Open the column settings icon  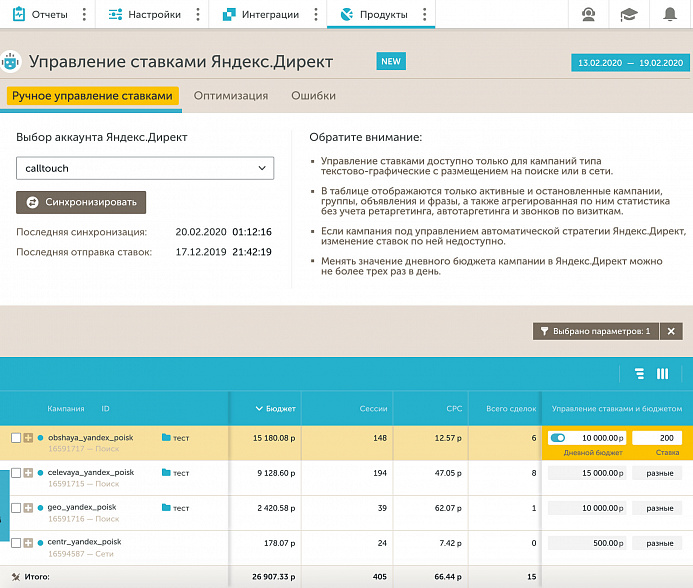pyautogui.click(x=662, y=374)
